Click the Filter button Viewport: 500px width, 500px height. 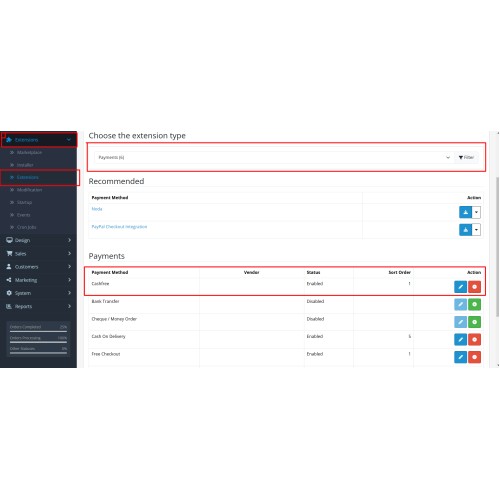(466, 157)
